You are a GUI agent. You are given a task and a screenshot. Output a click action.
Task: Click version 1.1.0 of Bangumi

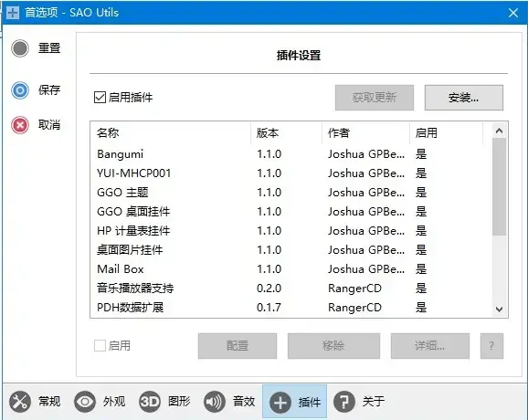[269, 154]
